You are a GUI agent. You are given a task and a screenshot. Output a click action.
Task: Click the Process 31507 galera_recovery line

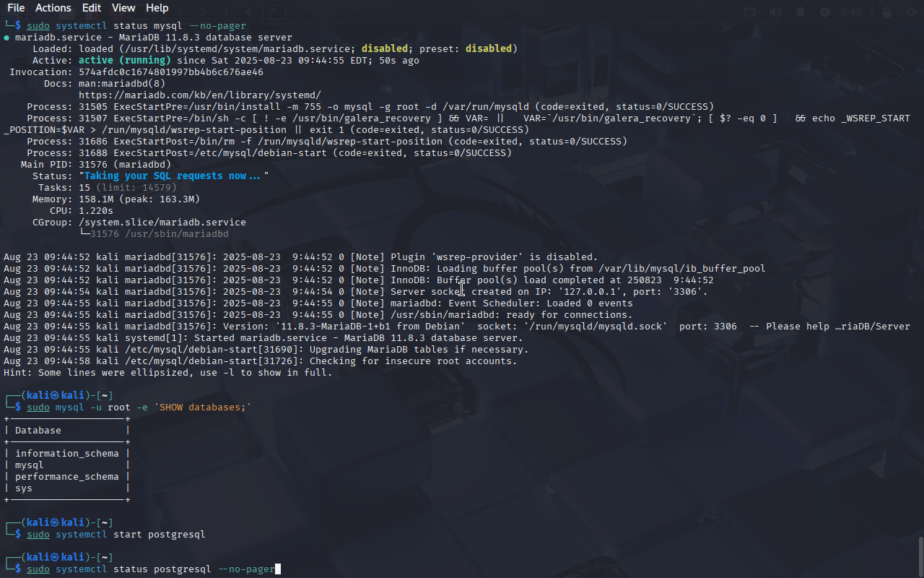[457, 124]
